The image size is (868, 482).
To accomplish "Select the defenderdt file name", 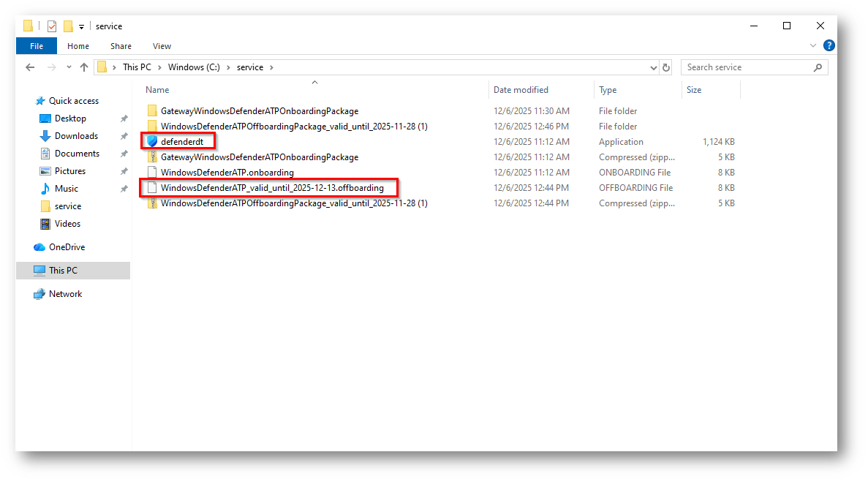I will point(181,142).
